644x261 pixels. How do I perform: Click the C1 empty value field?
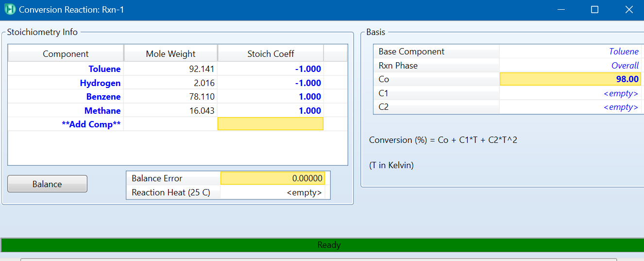pos(570,93)
